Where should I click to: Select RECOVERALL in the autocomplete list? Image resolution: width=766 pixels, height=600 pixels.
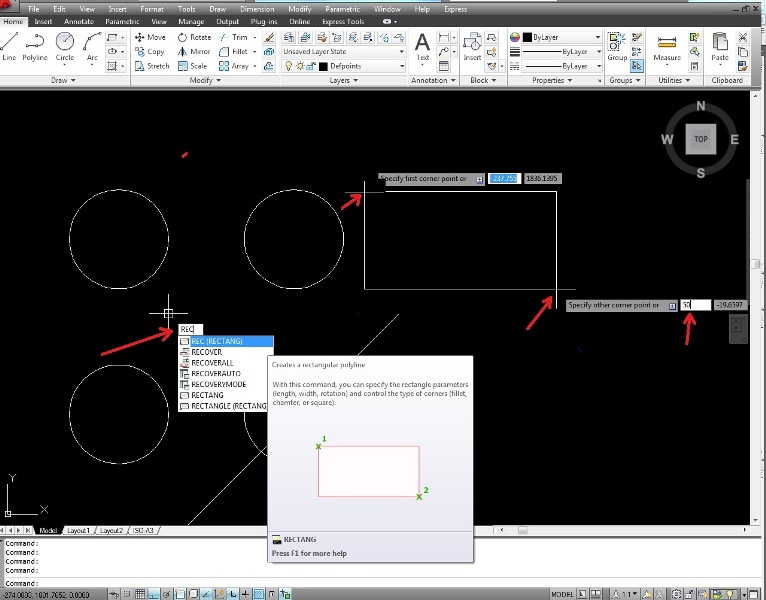212,363
